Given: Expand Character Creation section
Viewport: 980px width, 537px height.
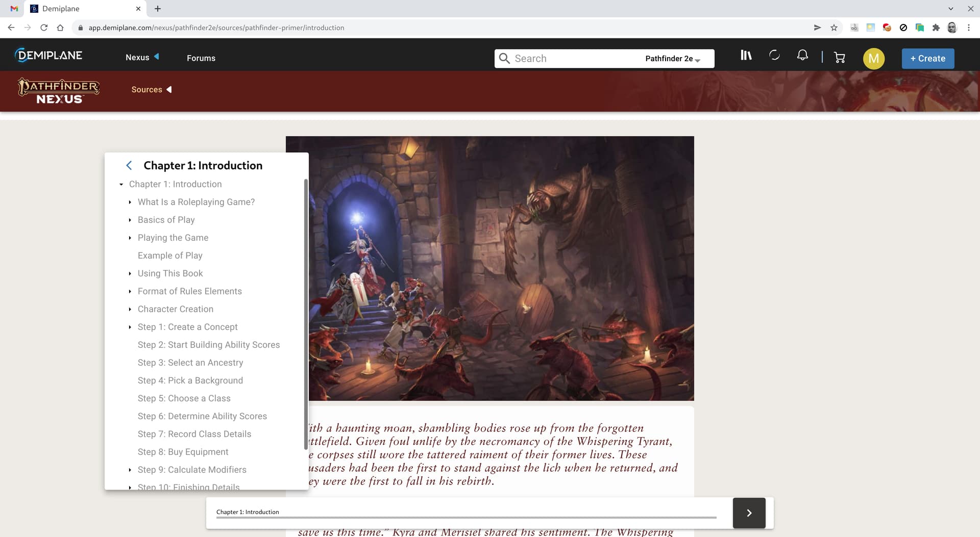Looking at the screenshot, I should pyautogui.click(x=130, y=309).
